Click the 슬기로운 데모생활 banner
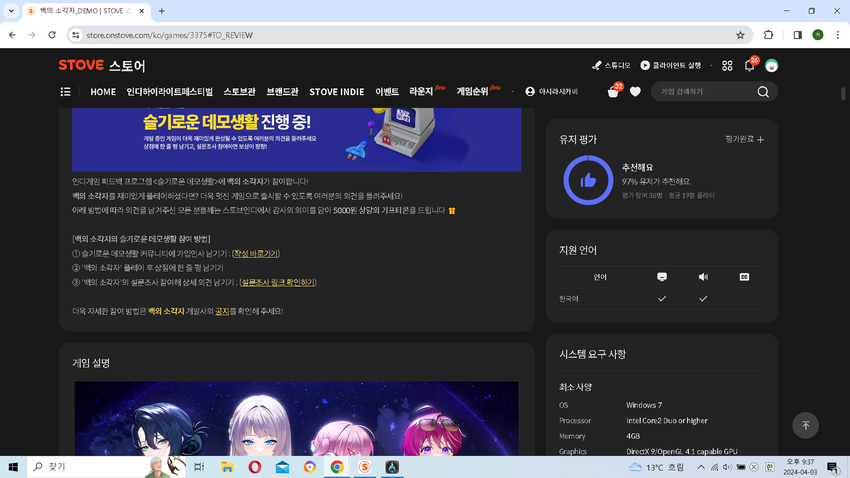Viewport: 850px width, 478px height. tap(297, 139)
